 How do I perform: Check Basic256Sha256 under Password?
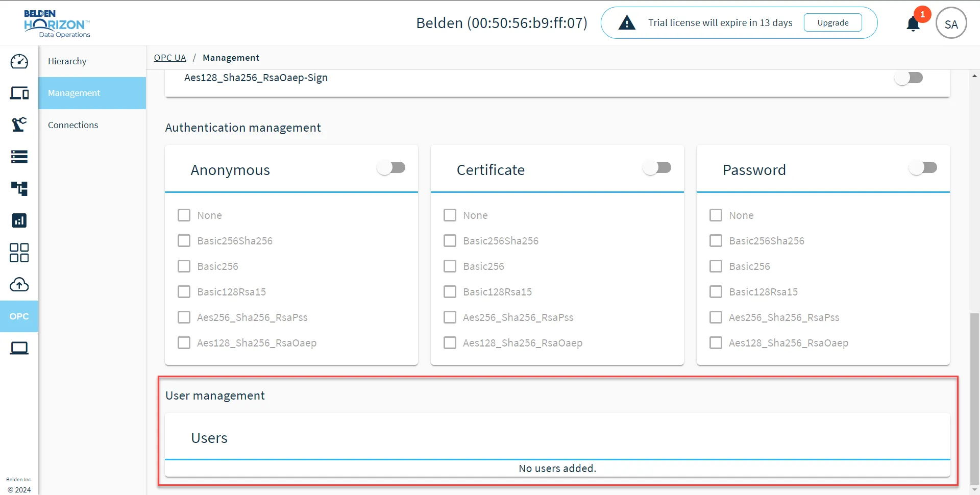[x=716, y=241]
